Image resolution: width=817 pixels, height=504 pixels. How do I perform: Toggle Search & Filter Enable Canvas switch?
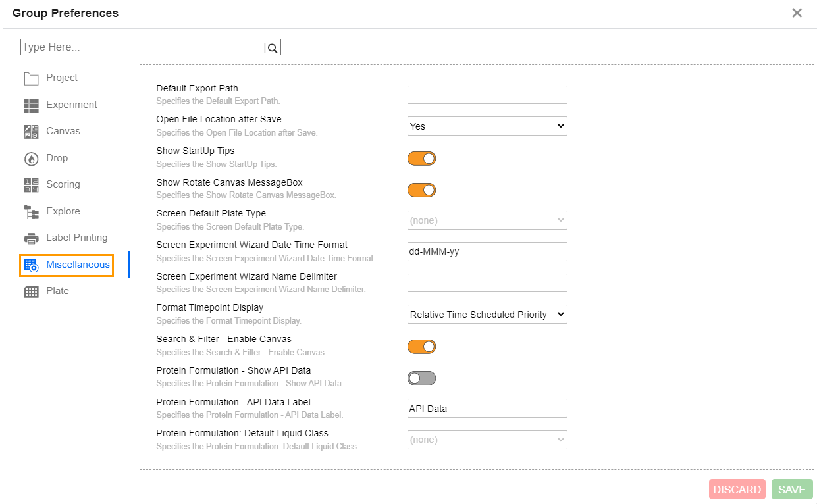[421, 347]
